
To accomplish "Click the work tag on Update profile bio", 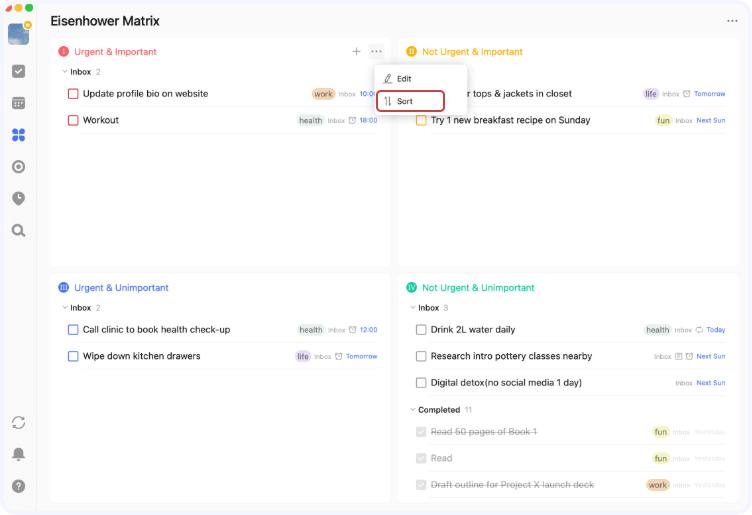I will point(323,94).
